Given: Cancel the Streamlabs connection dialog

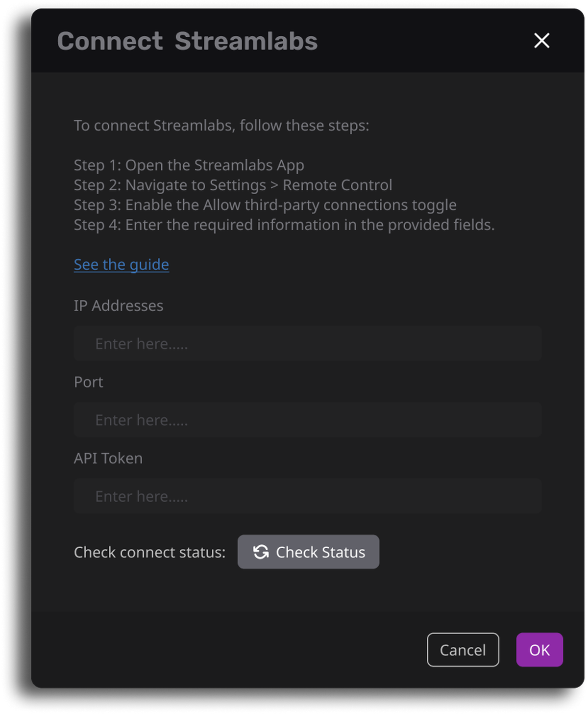Looking at the screenshot, I should click(x=463, y=650).
